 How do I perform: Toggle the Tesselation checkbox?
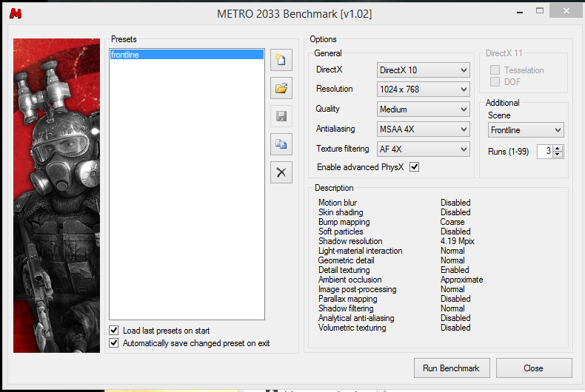(495, 70)
